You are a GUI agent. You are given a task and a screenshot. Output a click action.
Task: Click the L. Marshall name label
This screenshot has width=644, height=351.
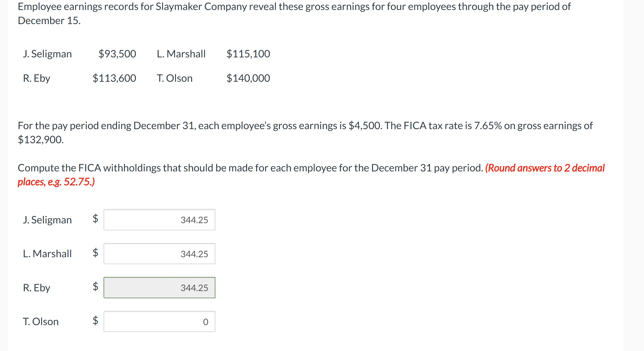click(47, 254)
